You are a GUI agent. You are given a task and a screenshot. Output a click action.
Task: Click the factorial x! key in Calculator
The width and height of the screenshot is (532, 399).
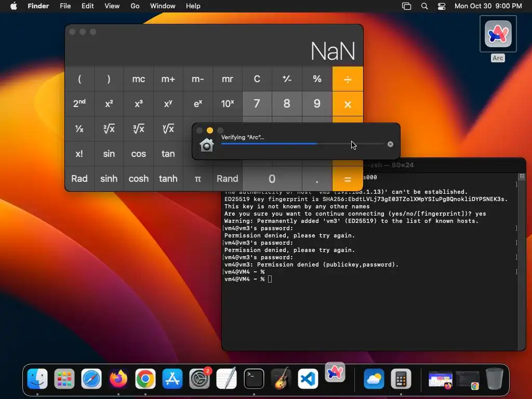79,154
